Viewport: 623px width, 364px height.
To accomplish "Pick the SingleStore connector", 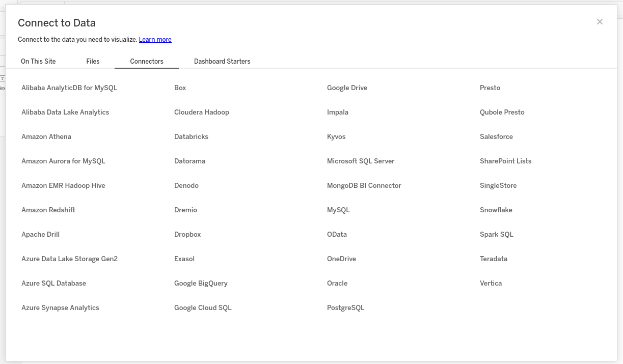I will (x=498, y=185).
